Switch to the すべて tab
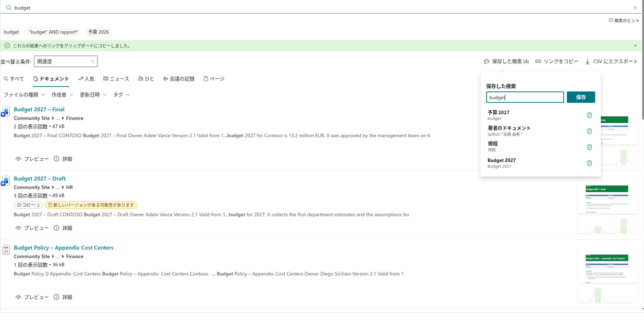644x329 pixels. point(14,79)
